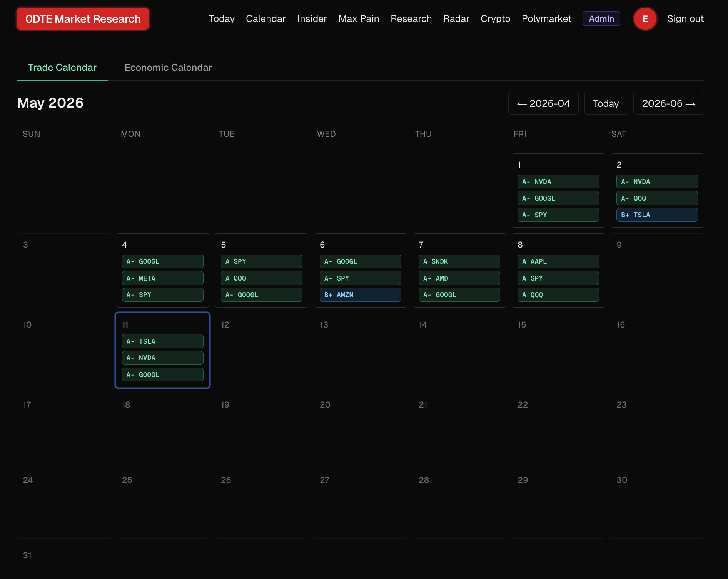This screenshot has height=579, width=728.
Task: Open A QQQ trade on May 8
Action: pyautogui.click(x=558, y=295)
